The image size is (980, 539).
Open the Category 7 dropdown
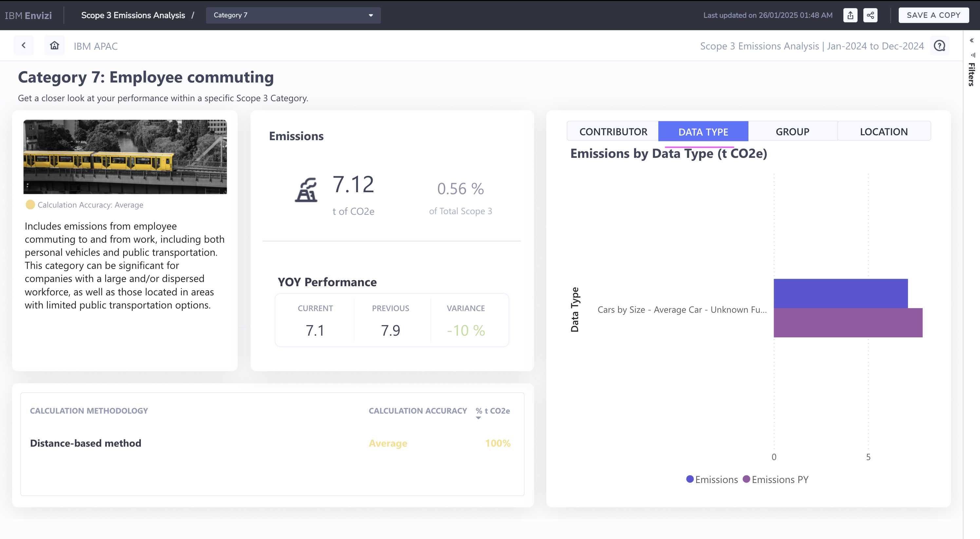coord(293,15)
